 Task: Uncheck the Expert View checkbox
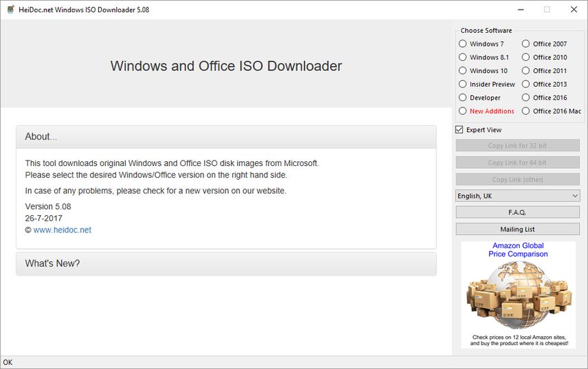pos(459,130)
